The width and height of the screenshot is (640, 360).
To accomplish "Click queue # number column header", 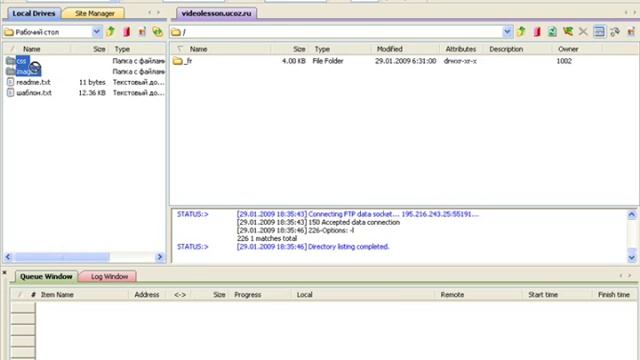I will pyautogui.click(x=33, y=295).
